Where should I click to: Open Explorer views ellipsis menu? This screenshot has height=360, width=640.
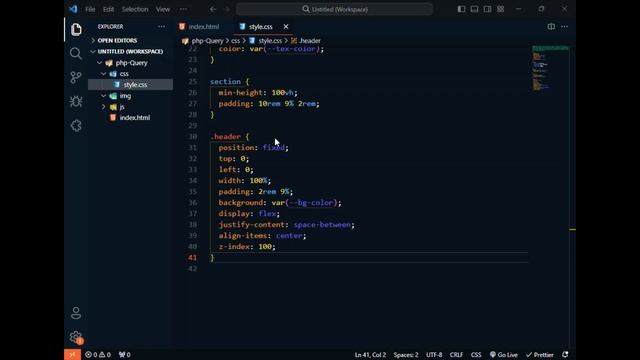[x=162, y=27]
